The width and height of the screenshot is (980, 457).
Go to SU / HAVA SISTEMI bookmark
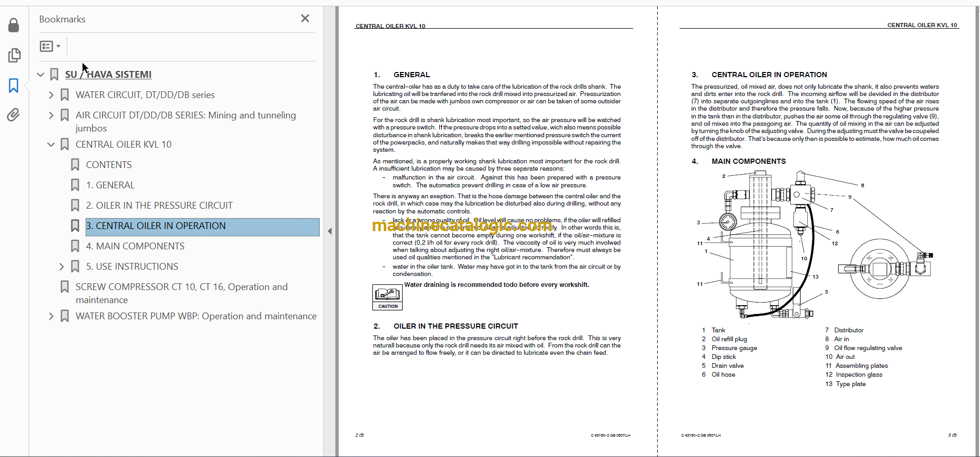pyautogui.click(x=108, y=75)
